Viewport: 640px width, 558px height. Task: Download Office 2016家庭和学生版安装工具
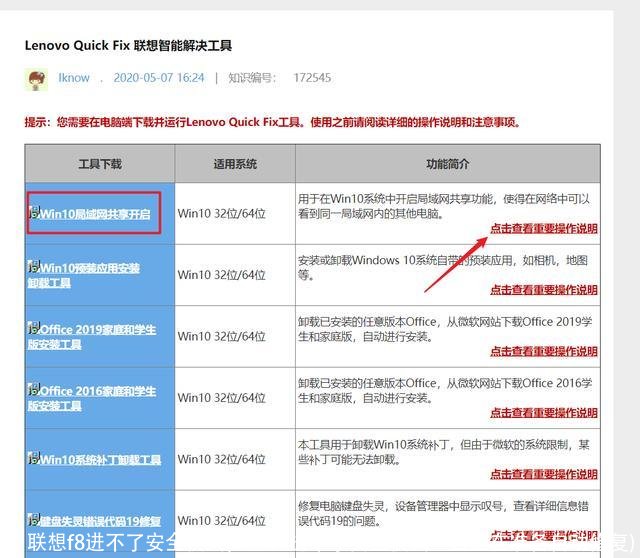pos(92,398)
